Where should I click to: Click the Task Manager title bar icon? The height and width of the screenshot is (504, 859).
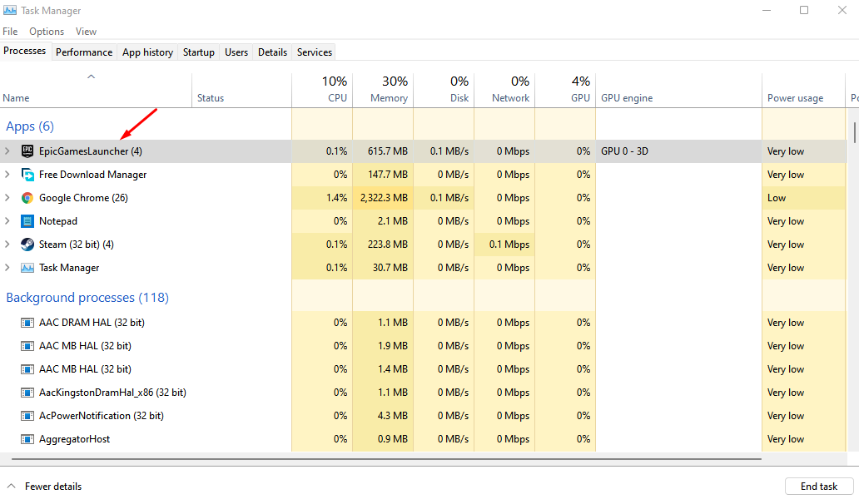pos(10,11)
